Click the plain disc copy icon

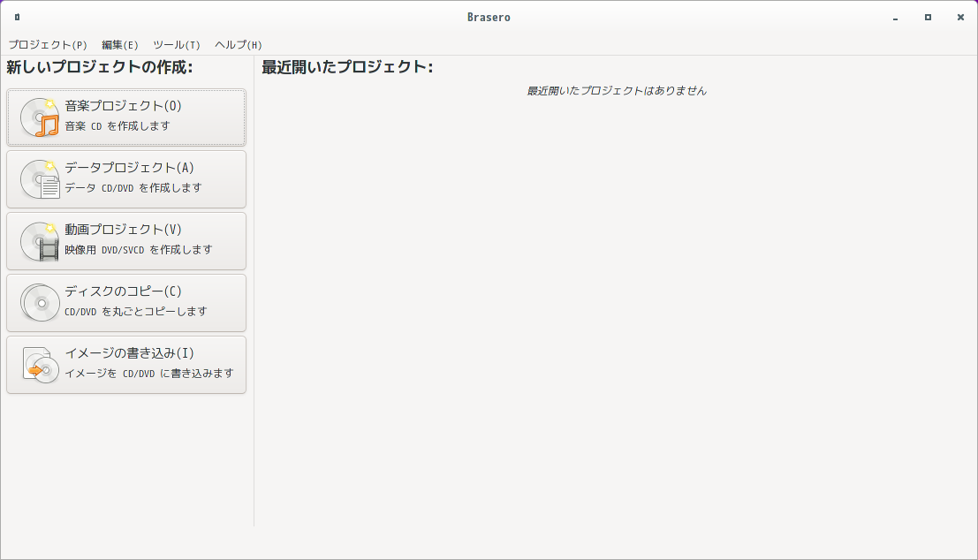[x=40, y=302]
